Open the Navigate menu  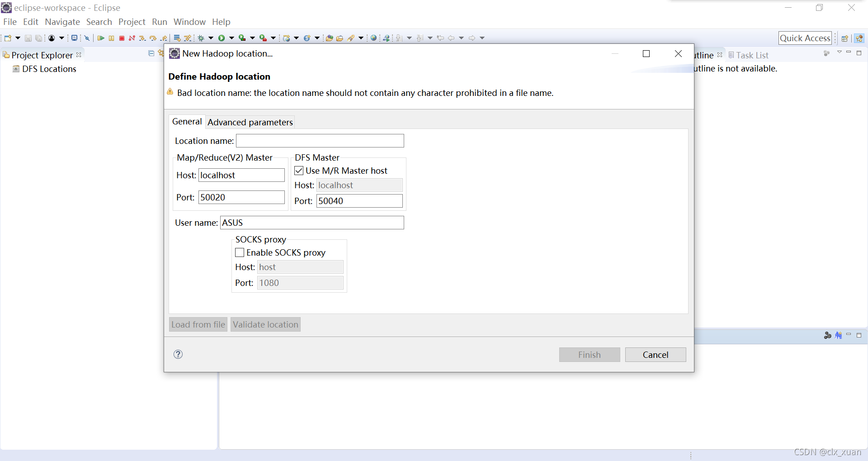[62, 22]
